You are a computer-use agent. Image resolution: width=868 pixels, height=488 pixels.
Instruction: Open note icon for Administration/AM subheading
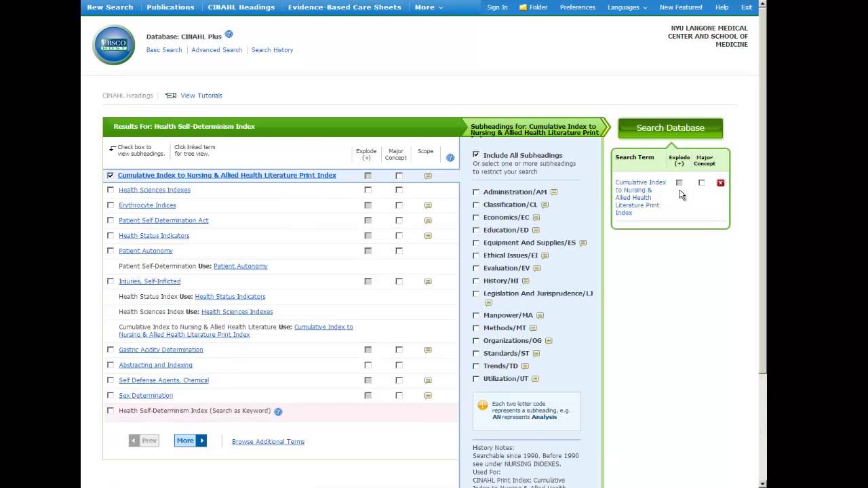554,192
